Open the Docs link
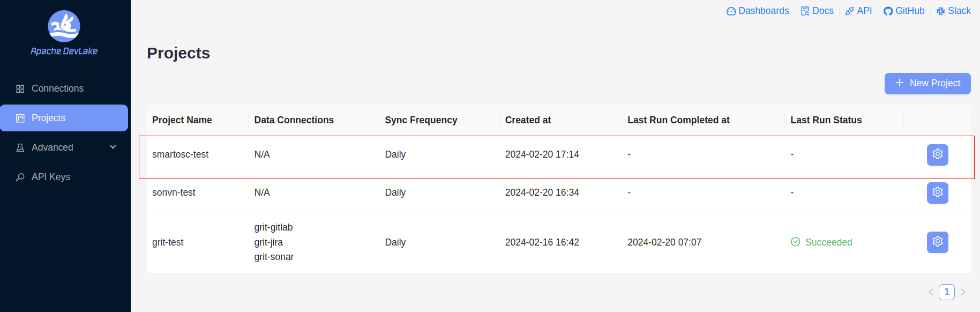The height and width of the screenshot is (312, 980). coord(817,11)
